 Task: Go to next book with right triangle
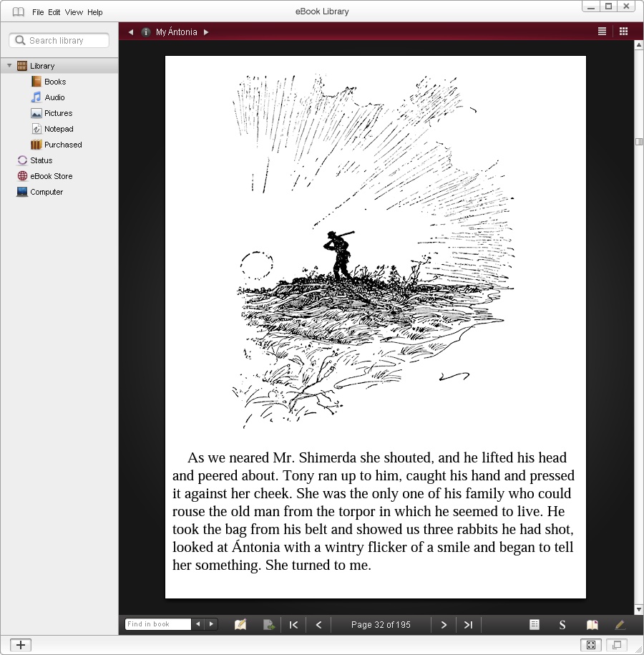tap(206, 32)
